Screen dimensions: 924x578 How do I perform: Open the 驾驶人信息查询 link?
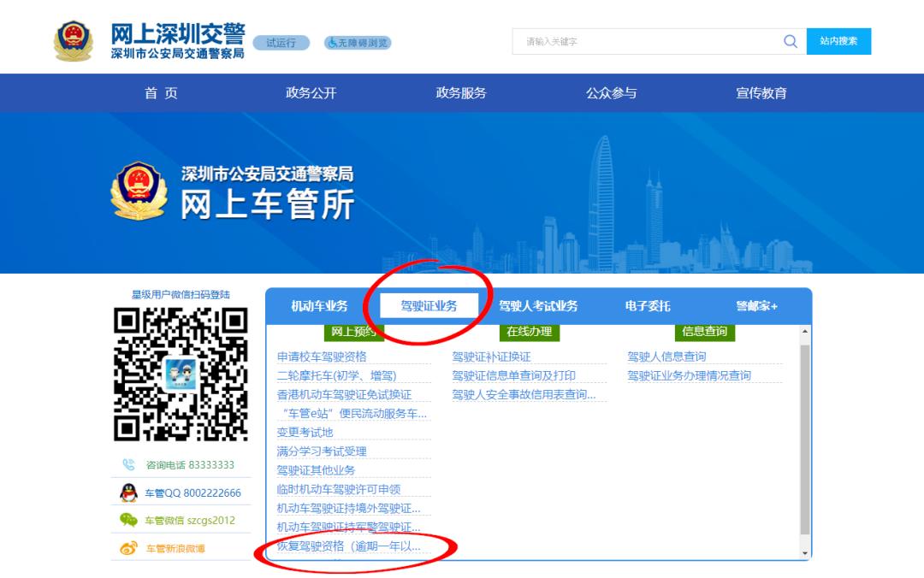666,357
